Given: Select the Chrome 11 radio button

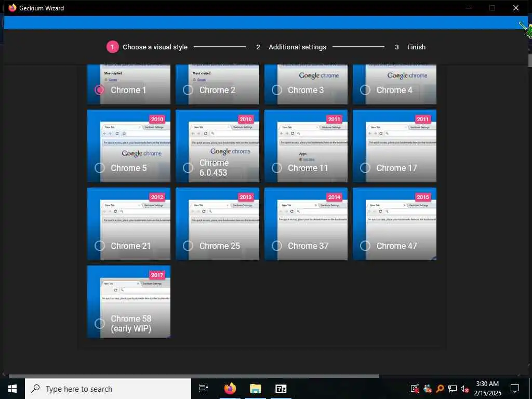Looking at the screenshot, I should coord(277,168).
